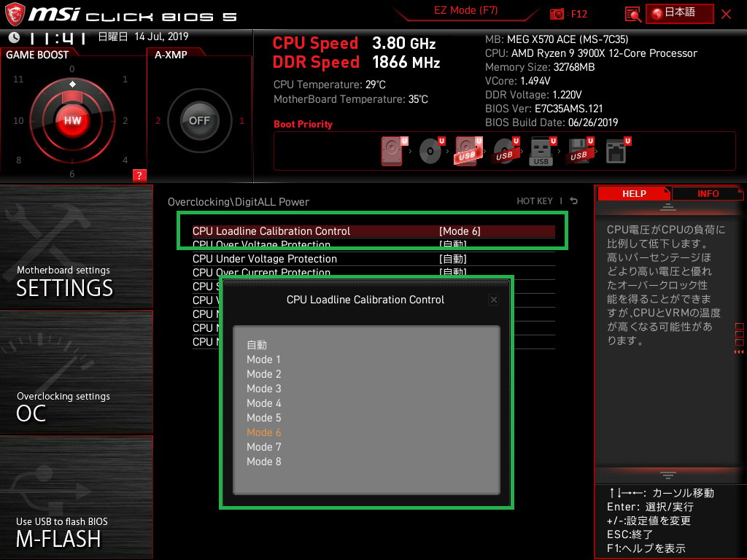This screenshot has height=560, width=747.
Task: Click the CD/DVD boot priority icon
Action: coord(431,151)
